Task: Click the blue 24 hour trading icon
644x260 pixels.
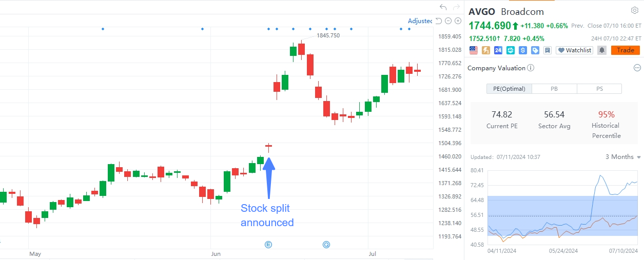Action: (498, 50)
